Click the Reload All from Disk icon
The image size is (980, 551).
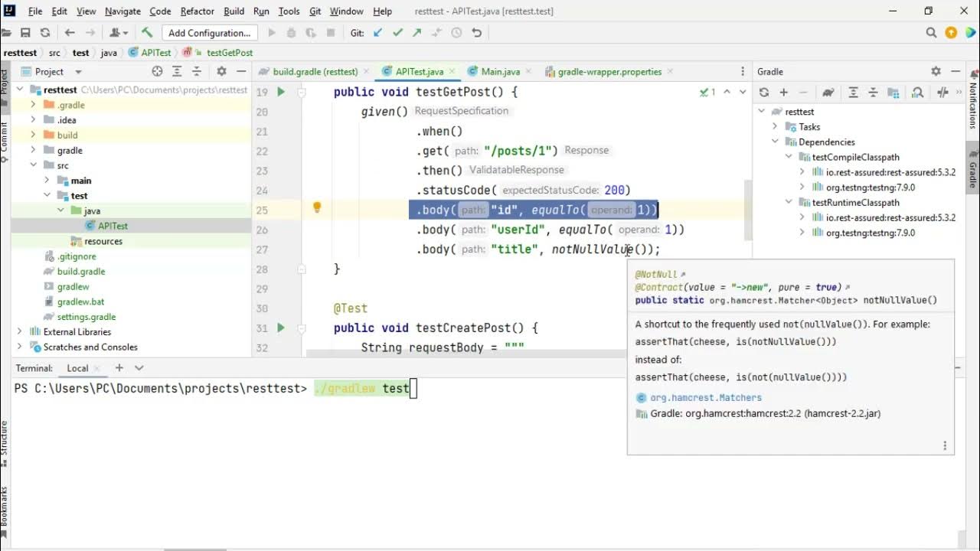tap(45, 33)
